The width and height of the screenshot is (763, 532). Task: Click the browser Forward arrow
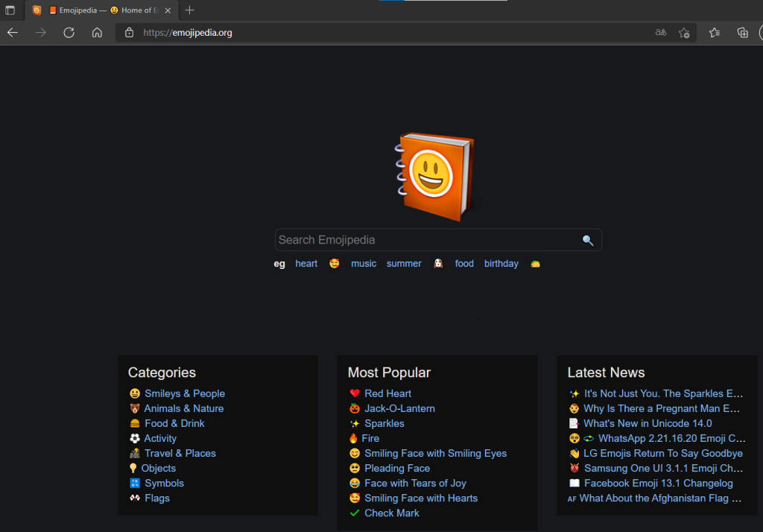(x=41, y=33)
